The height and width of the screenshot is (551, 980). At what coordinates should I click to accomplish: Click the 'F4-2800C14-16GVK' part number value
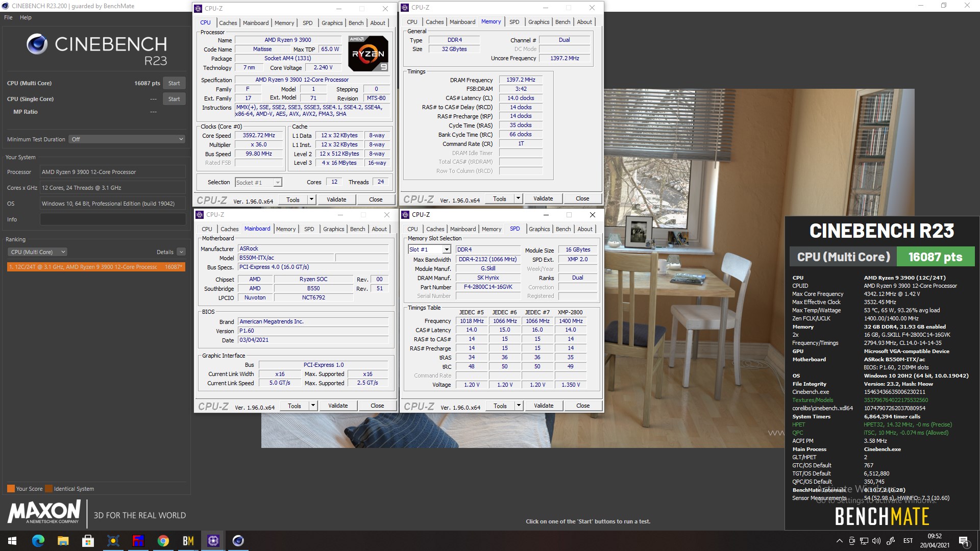coord(488,287)
